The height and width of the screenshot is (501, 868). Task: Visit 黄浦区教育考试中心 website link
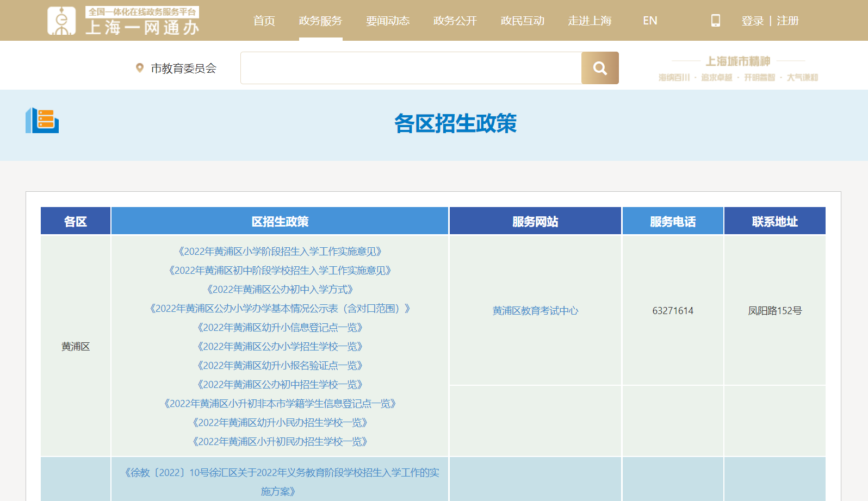click(535, 311)
